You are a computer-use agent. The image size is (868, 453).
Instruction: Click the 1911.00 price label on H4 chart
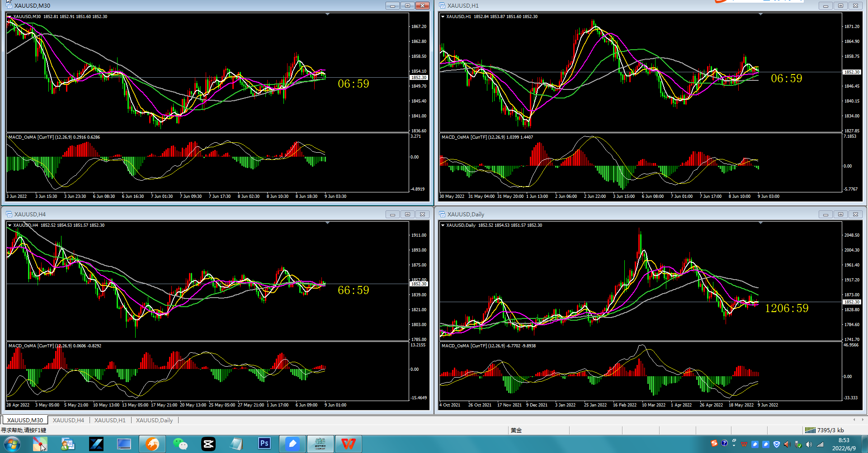coord(419,235)
